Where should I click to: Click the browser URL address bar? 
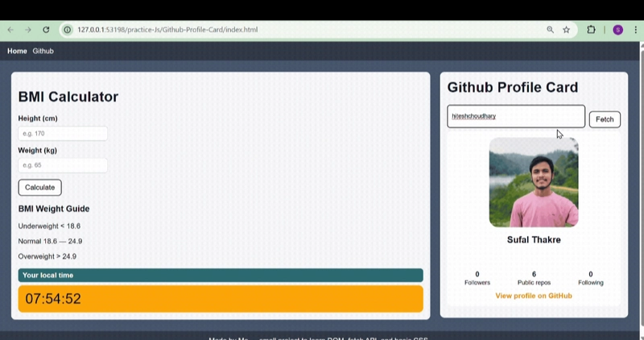click(306, 30)
